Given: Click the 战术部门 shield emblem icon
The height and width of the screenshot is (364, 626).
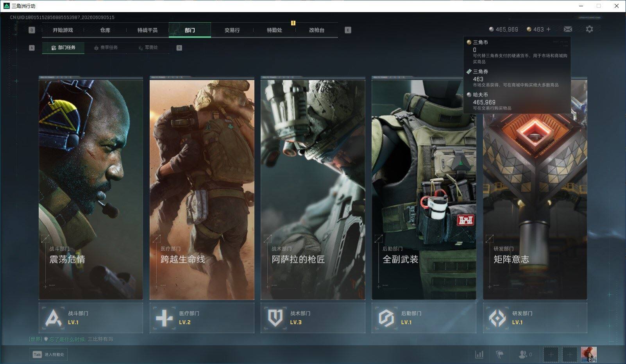Looking at the screenshot, I should click(275, 318).
